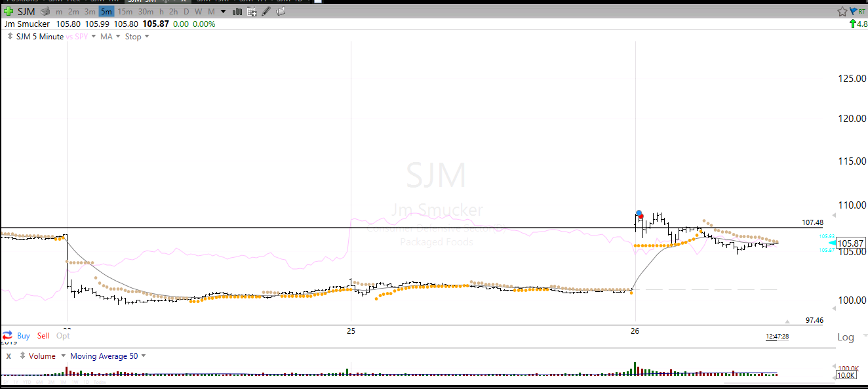Open the bar chart style icon

237,12
